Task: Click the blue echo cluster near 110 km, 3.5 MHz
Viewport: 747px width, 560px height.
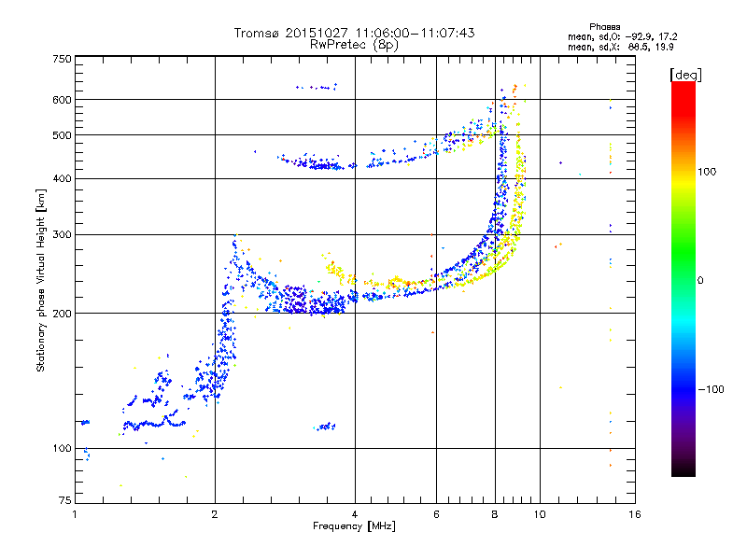Action: [324, 427]
